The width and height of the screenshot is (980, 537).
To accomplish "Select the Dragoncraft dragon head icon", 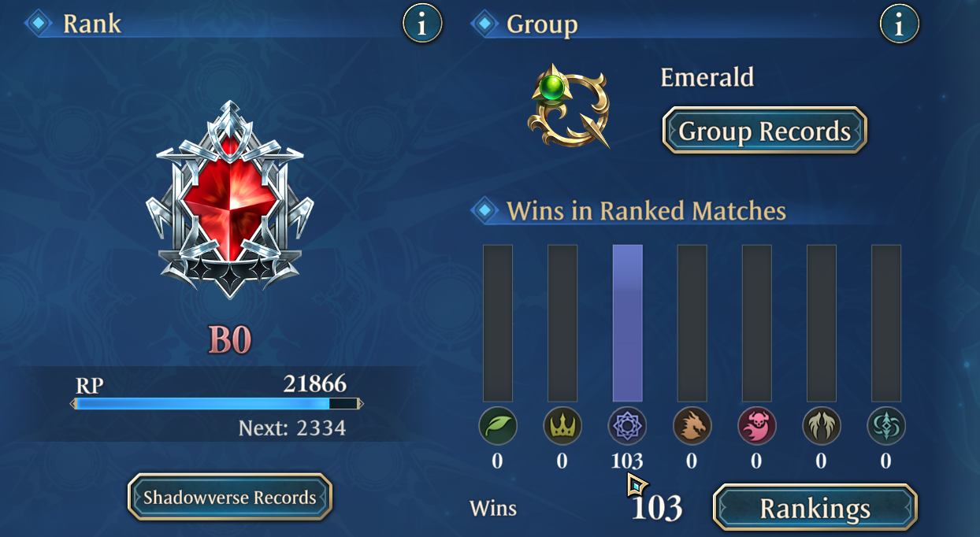I will pos(692,427).
